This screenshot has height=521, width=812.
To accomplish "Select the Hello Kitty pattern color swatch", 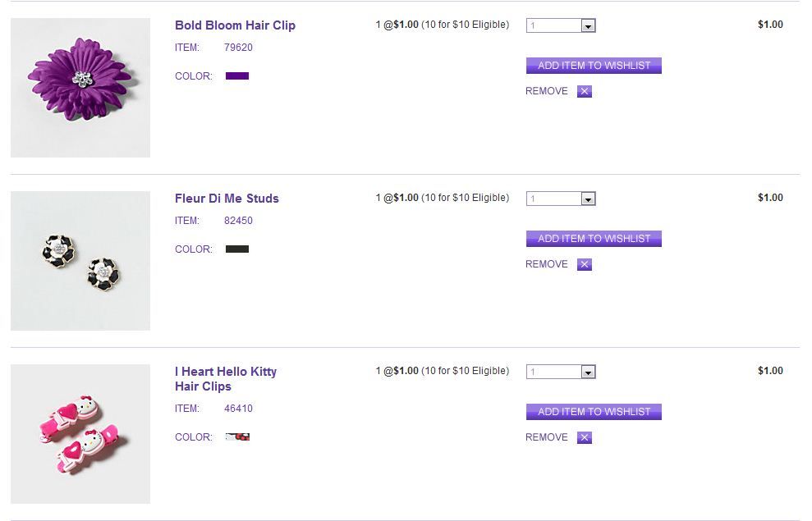I will coord(237,437).
